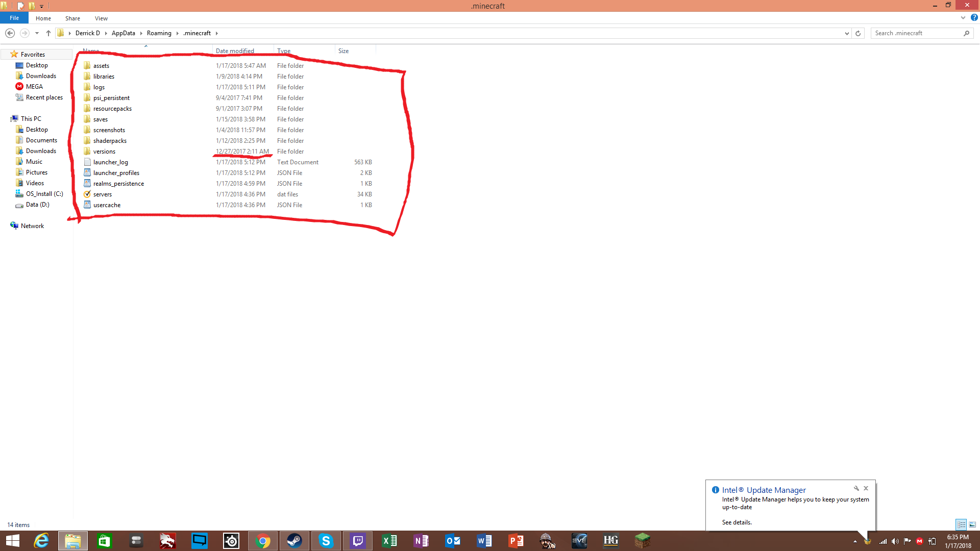The height and width of the screenshot is (551, 980).
Task: Open Recent places in Favorites
Action: coord(44,97)
